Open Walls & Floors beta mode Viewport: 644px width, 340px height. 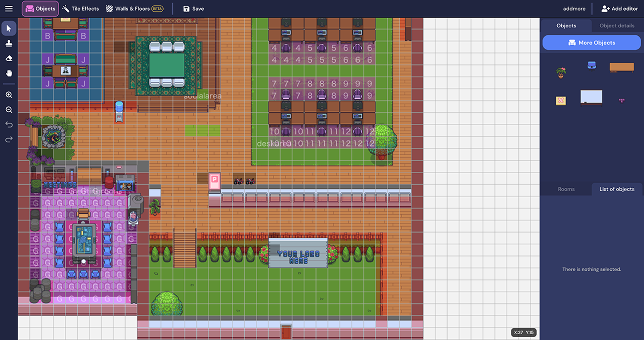134,8
